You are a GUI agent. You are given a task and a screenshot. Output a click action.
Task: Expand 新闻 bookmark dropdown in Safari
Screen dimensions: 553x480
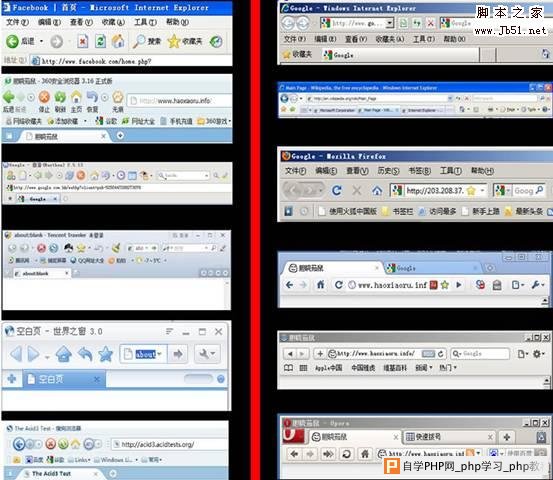pos(424,368)
